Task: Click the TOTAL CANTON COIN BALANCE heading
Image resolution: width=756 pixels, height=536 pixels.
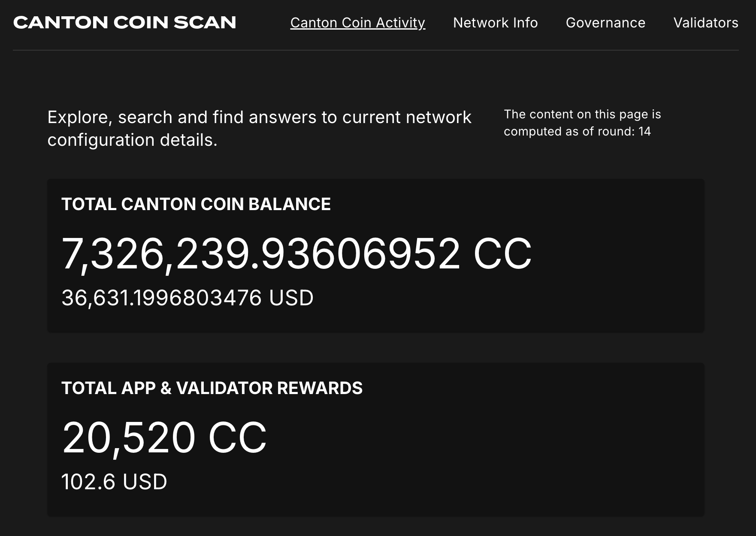Action: [197, 204]
